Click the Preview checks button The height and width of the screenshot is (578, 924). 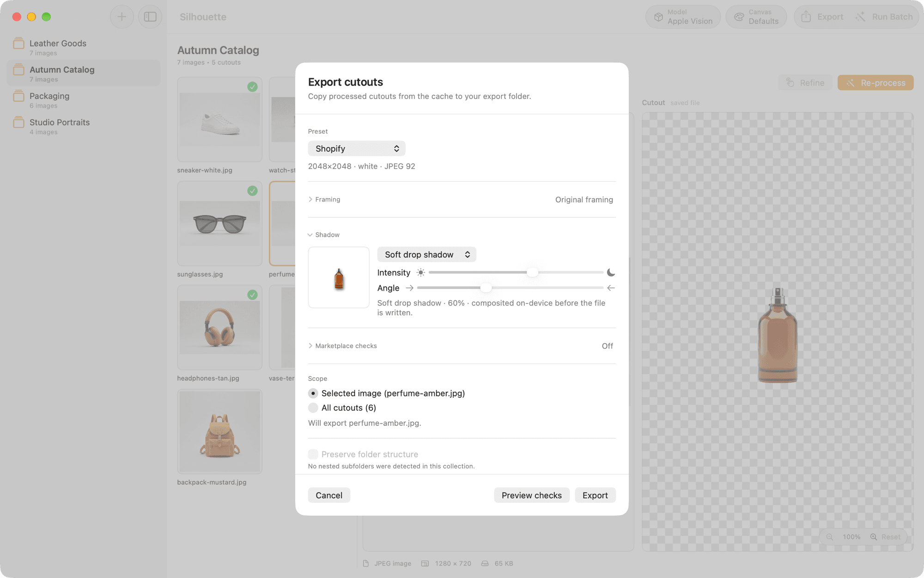point(532,495)
